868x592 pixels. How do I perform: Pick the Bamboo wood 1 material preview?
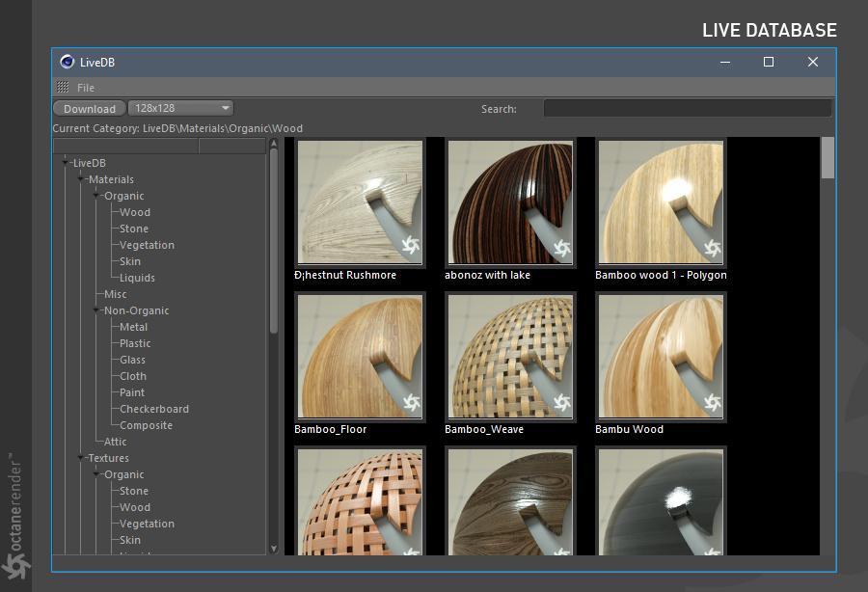click(661, 202)
